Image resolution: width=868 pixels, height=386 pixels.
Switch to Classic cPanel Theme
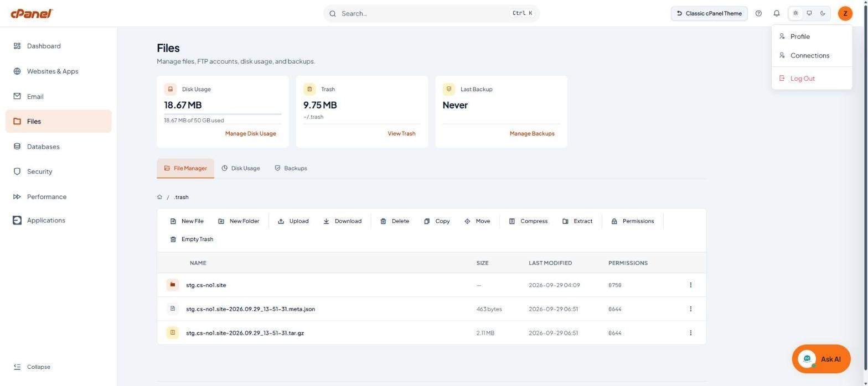click(709, 13)
